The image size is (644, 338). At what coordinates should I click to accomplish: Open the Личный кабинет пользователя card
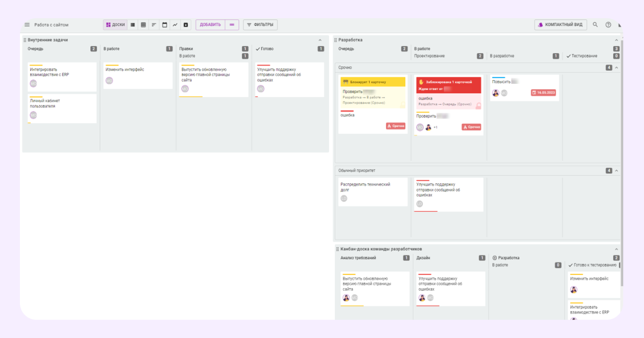coord(62,109)
